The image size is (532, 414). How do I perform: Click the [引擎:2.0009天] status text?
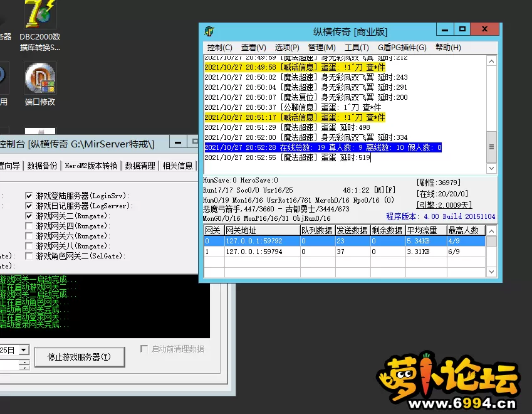[x=444, y=204]
